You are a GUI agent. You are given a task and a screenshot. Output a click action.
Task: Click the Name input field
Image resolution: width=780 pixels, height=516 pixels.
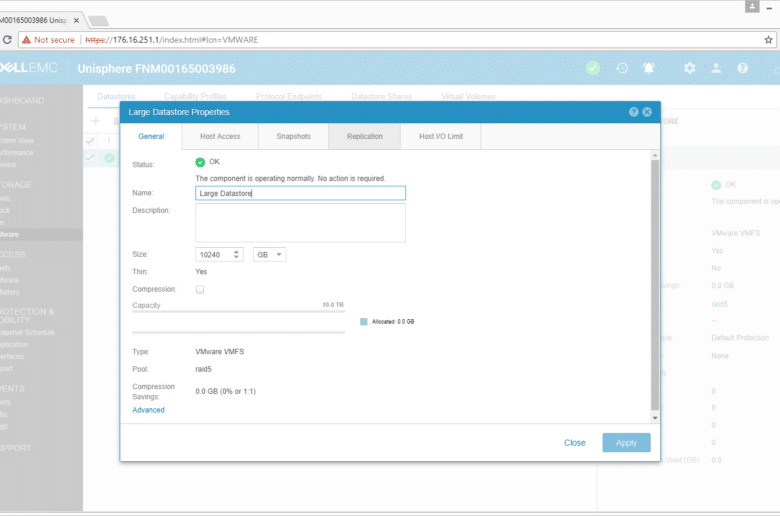300,193
